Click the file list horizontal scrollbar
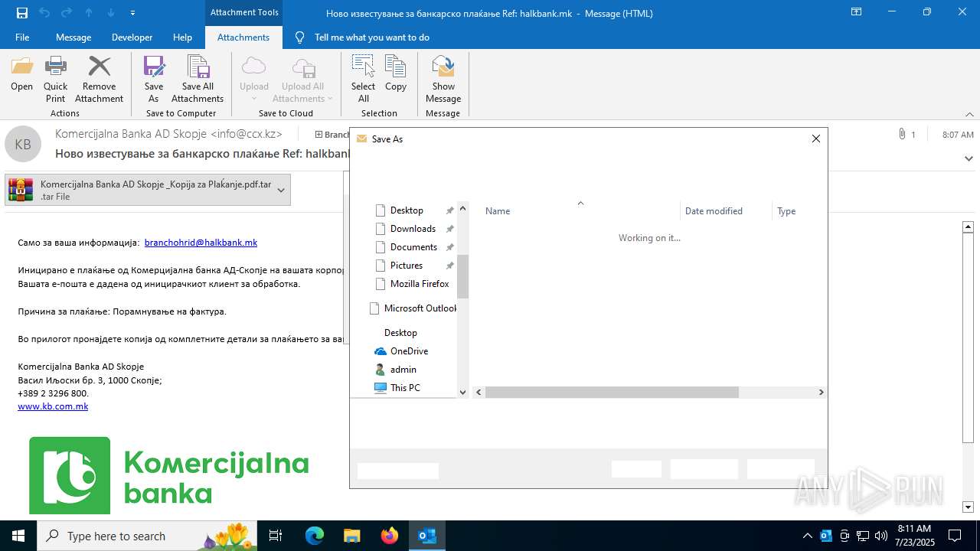 tap(612, 392)
